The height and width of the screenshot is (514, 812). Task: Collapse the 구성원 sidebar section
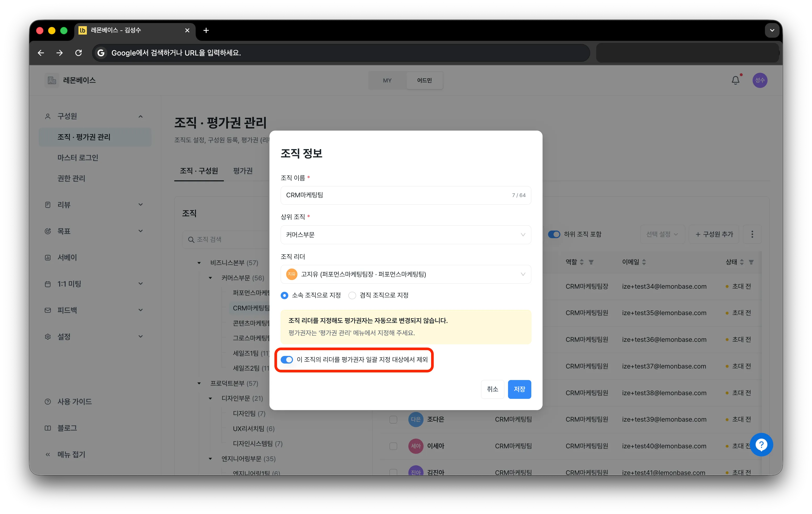[141, 116]
